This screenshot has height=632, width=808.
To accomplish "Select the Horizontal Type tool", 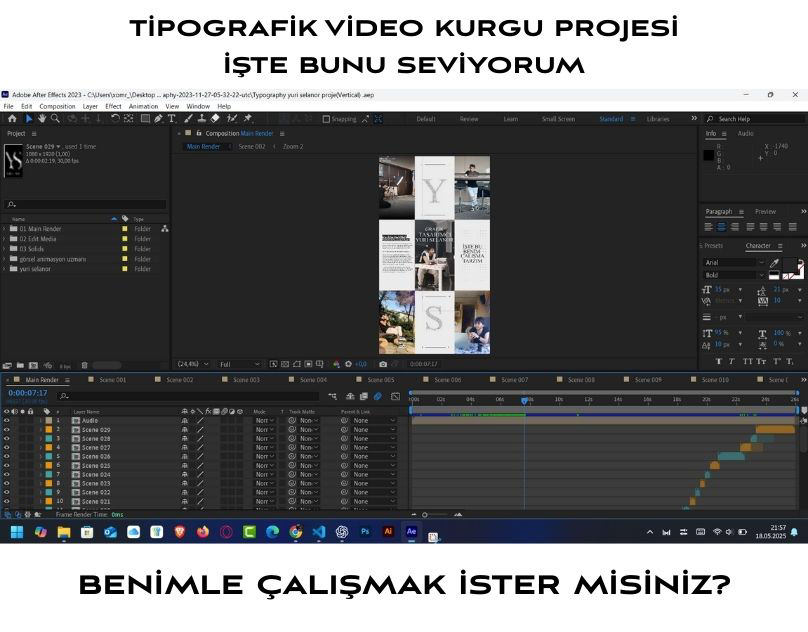I will pos(172,119).
